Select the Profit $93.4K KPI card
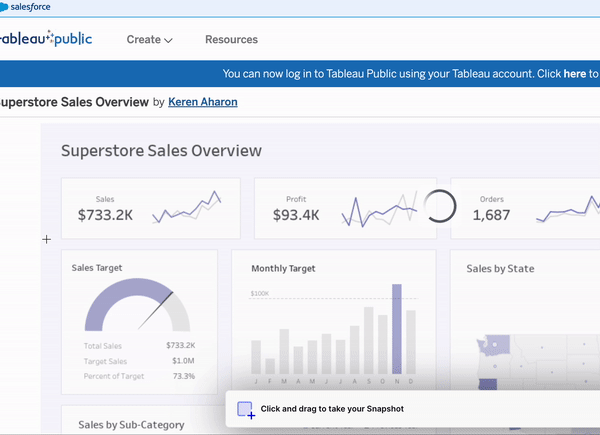The width and height of the screenshot is (600, 435). click(345, 208)
